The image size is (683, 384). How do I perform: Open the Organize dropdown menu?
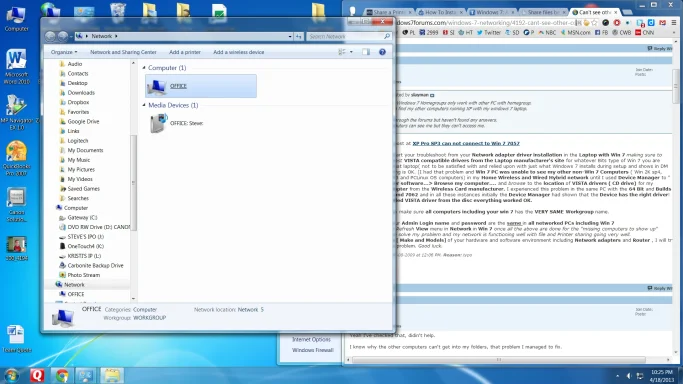click(64, 52)
